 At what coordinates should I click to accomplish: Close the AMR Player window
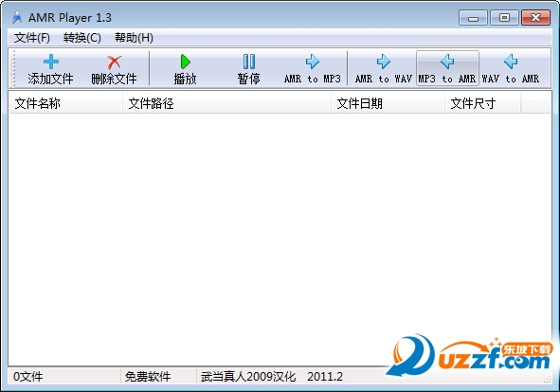[x=535, y=17]
